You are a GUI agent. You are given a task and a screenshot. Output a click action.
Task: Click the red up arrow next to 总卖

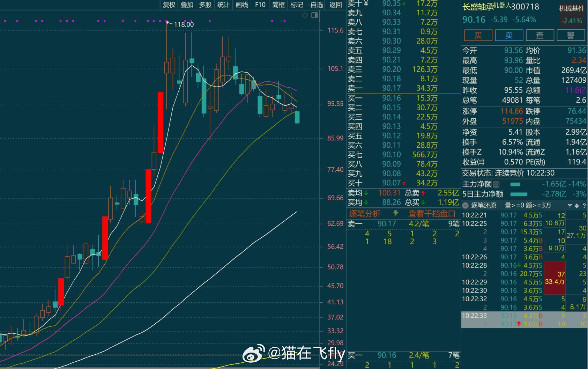point(423,193)
